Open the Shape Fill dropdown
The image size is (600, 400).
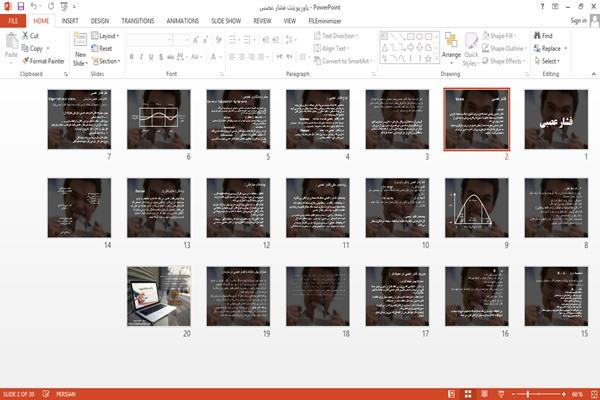(499, 36)
